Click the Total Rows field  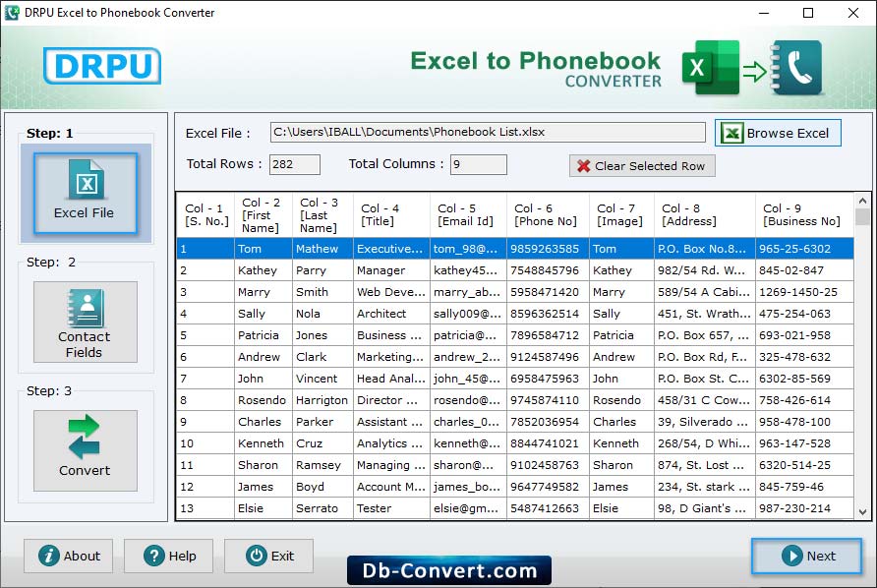click(295, 164)
